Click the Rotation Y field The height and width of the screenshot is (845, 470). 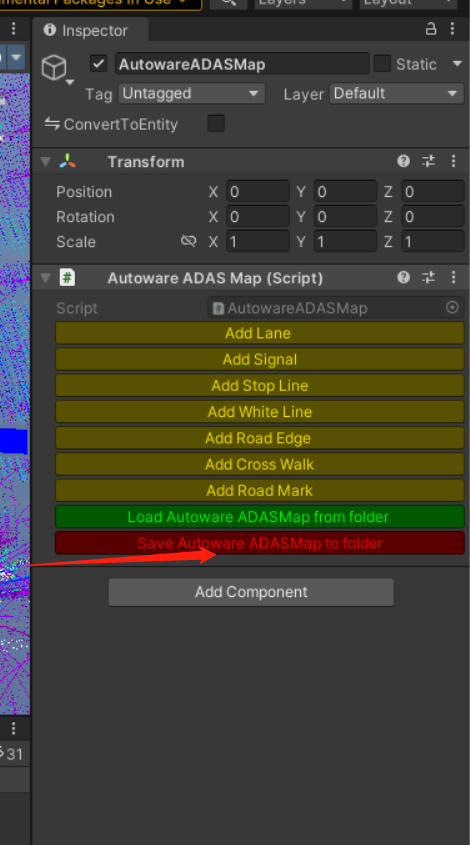tap(345, 217)
